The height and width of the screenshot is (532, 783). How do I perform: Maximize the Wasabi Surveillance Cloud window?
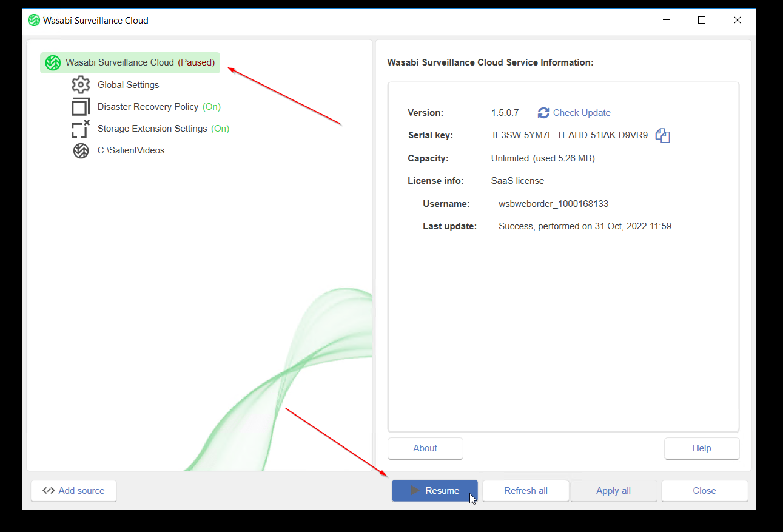click(702, 20)
